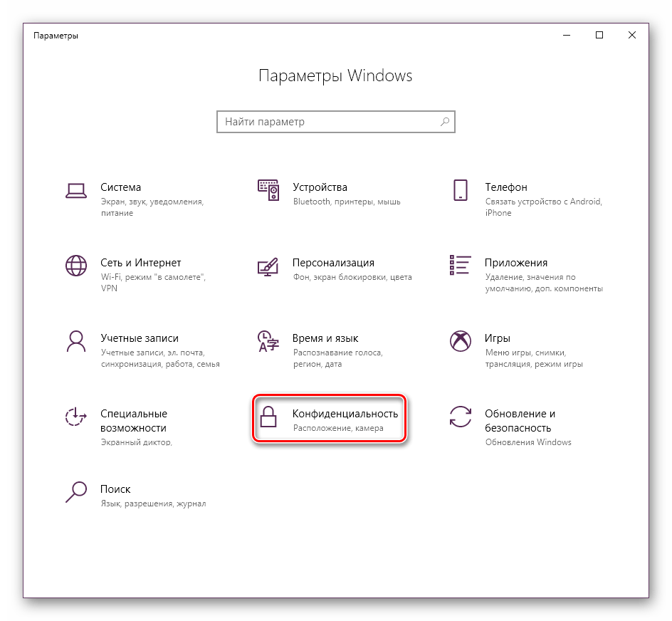Click the phone icon for Телефон
The image size is (672, 621).
point(460,190)
